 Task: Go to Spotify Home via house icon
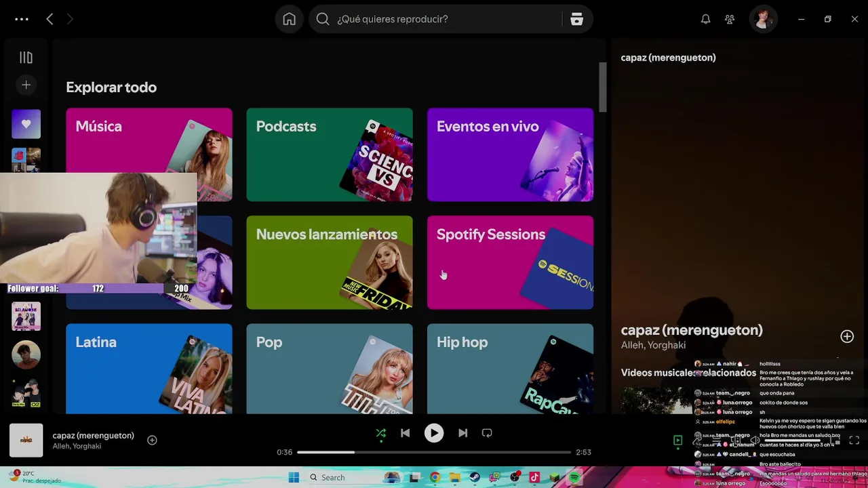click(x=289, y=19)
